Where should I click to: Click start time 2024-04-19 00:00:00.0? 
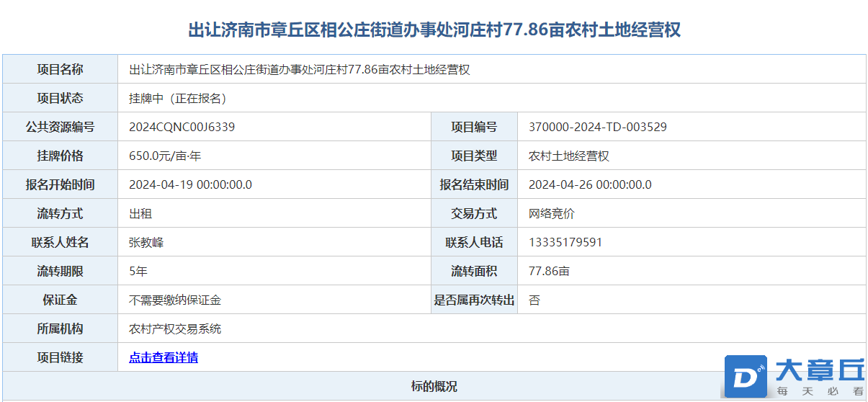[x=190, y=184]
